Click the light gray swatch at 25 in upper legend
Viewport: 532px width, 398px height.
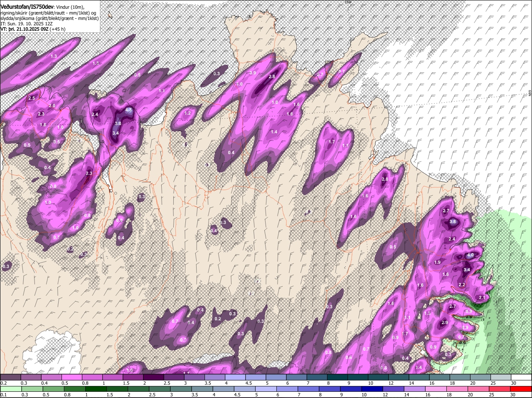501,377
